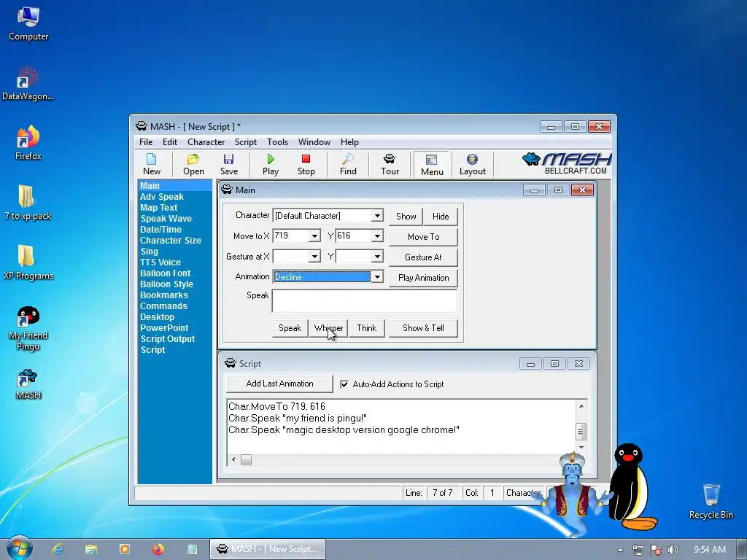Open the Script menu
747x560 pixels.
(245, 142)
